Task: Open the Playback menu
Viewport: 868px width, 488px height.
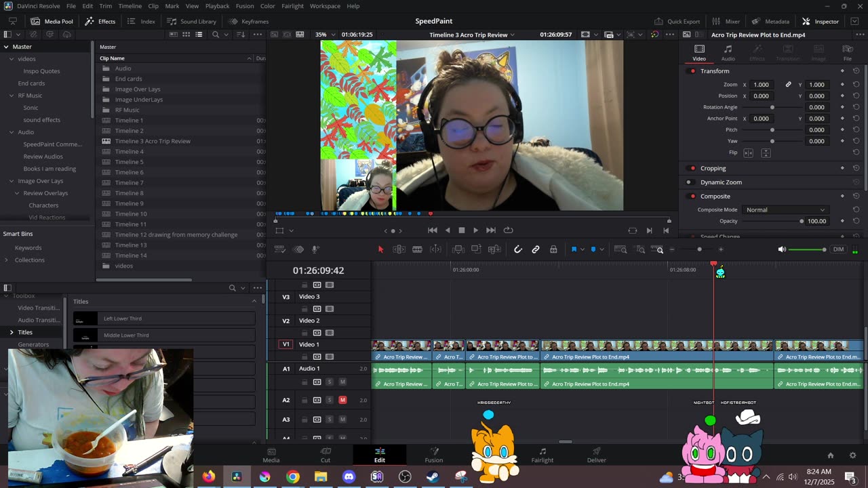Action: pos(217,6)
